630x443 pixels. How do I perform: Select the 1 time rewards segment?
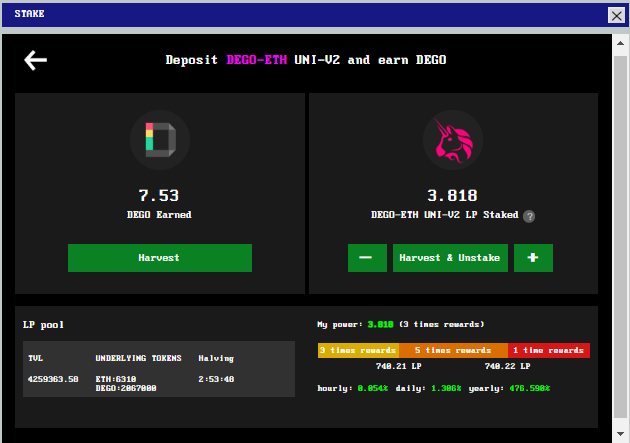pyautogui.click(x=549, y=350)
